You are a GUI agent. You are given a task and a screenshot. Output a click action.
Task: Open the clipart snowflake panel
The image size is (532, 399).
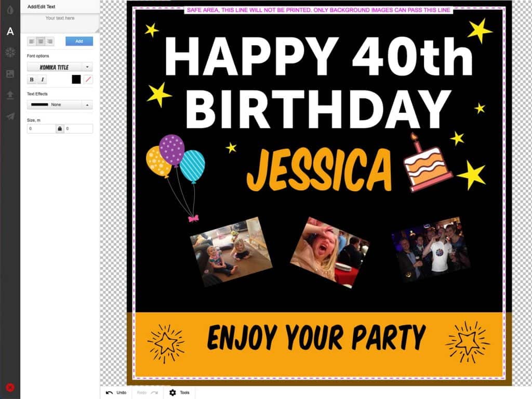[10, 52]
